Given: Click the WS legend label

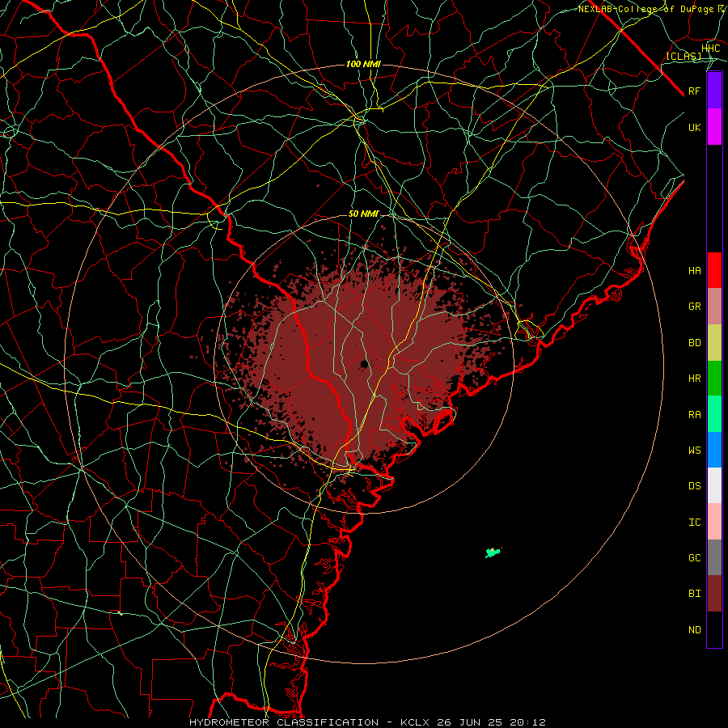Looking at the screenshot, I should (x=694, y=451).
